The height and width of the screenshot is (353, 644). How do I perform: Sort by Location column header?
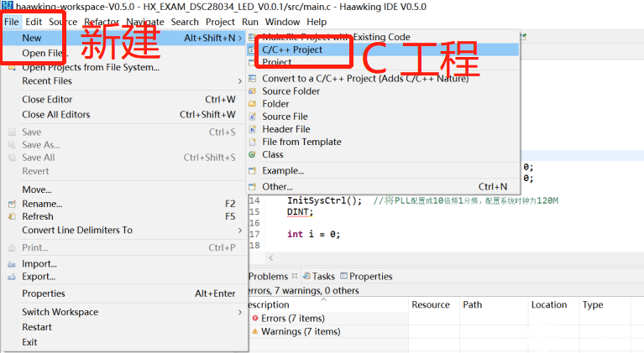549,304
